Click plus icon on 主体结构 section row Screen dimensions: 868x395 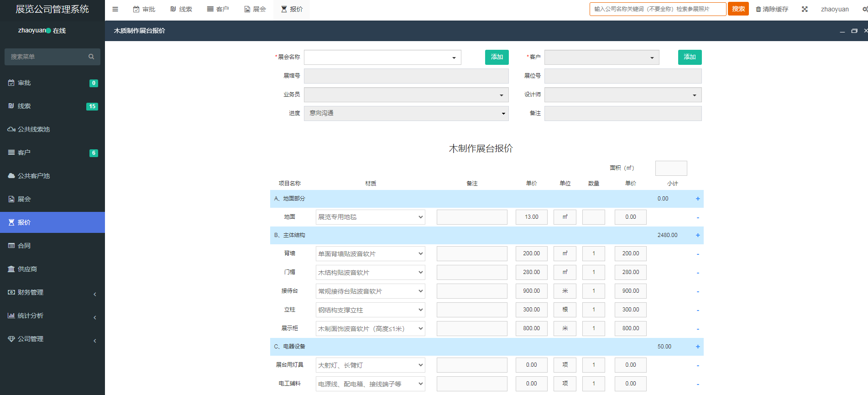point(697,235)
